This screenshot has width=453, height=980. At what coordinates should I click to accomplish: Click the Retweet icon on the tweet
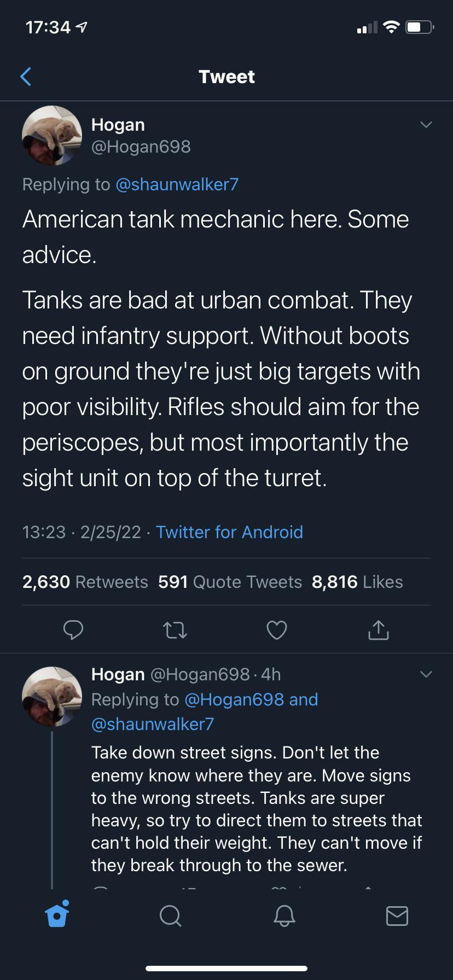point(175,629)
